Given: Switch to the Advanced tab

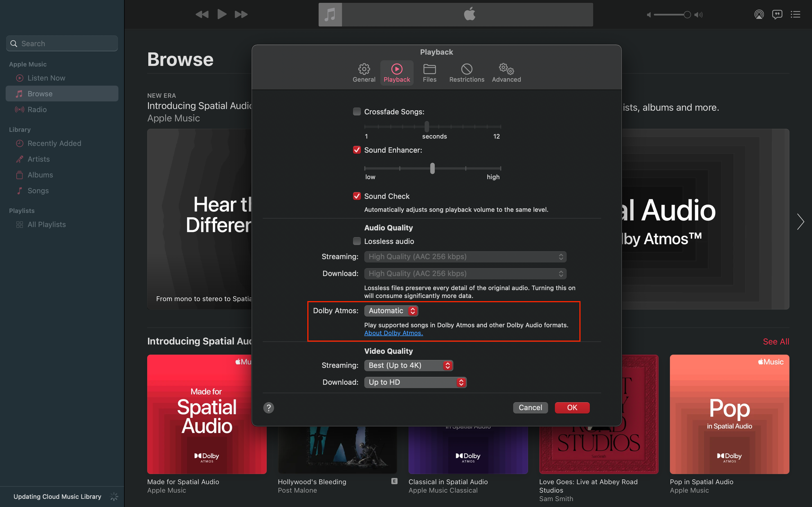Looking at the screenshot, I should [506, 71].
